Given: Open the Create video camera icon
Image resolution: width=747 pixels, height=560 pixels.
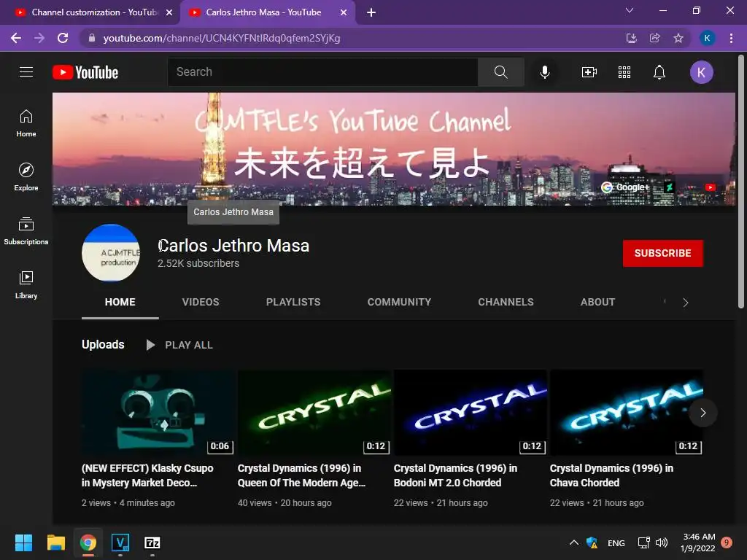Looking at the screenshot, I should point(589,72).
